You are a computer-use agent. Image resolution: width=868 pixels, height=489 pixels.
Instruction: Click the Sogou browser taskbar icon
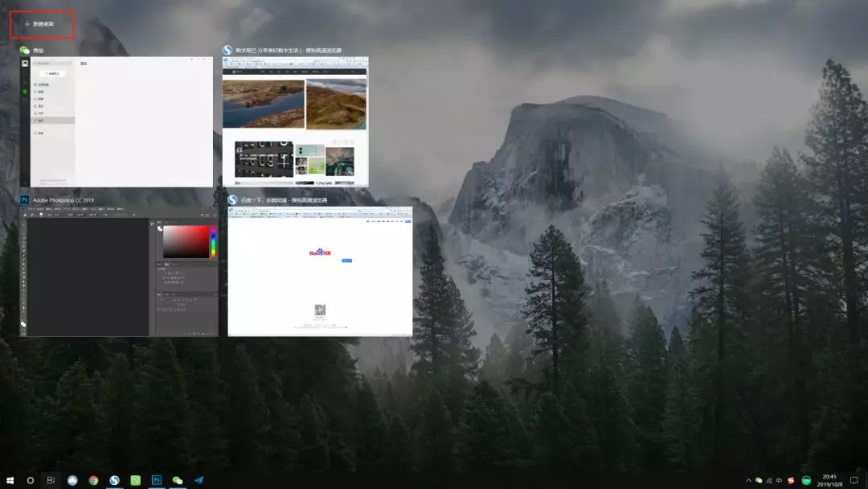(x=115, y=480)
